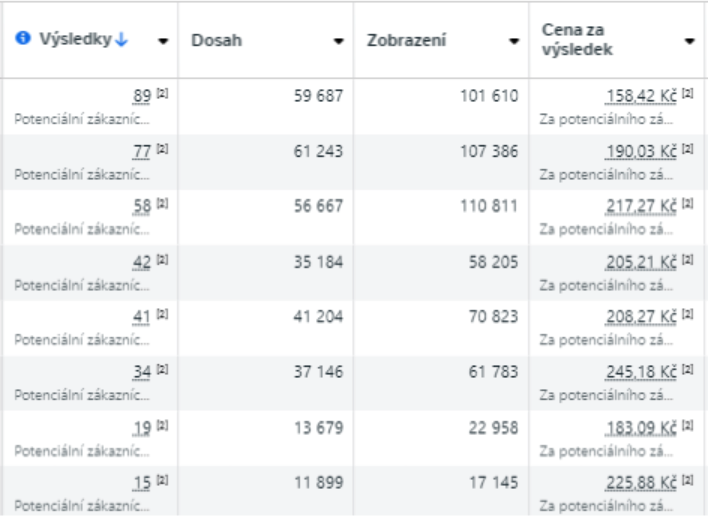Sort by the Dosah column header
The width and height of the screenshot is (708, 520).
pyautogui.click(x=217, y=40)
